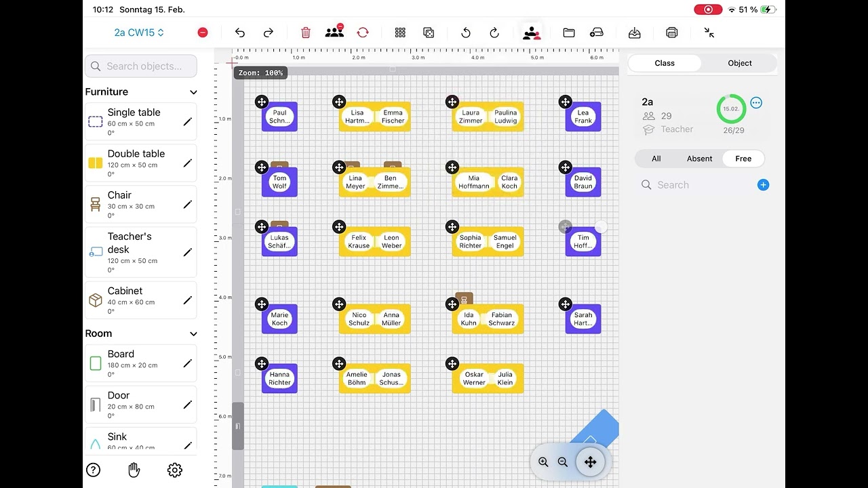Show Absent students filter
This screenshot has height=488, width=868.
click(x=700, y=159)
